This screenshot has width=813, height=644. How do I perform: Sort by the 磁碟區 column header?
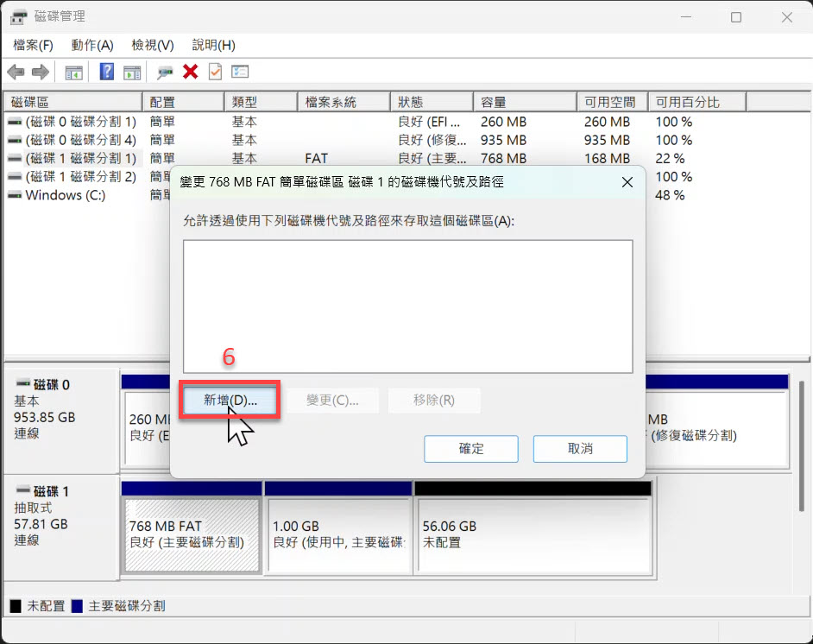tap(72, 102)
